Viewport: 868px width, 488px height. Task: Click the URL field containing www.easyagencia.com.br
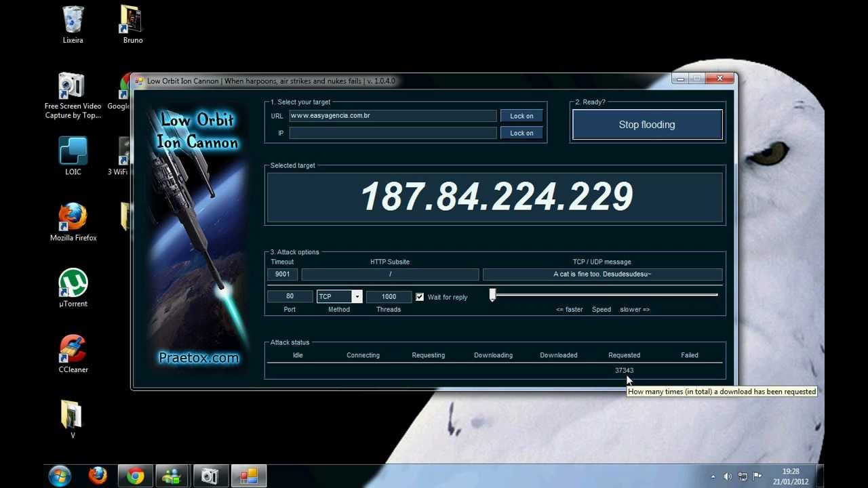(393, 116)
